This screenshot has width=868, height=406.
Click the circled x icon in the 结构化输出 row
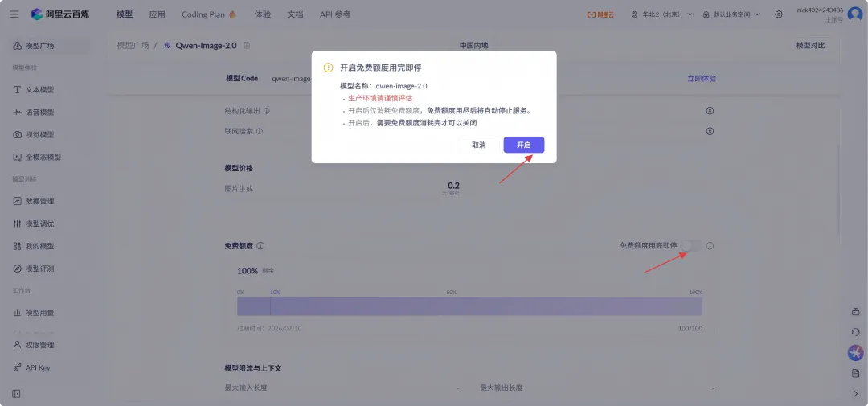pyautogui.click(x=710, y=111)
